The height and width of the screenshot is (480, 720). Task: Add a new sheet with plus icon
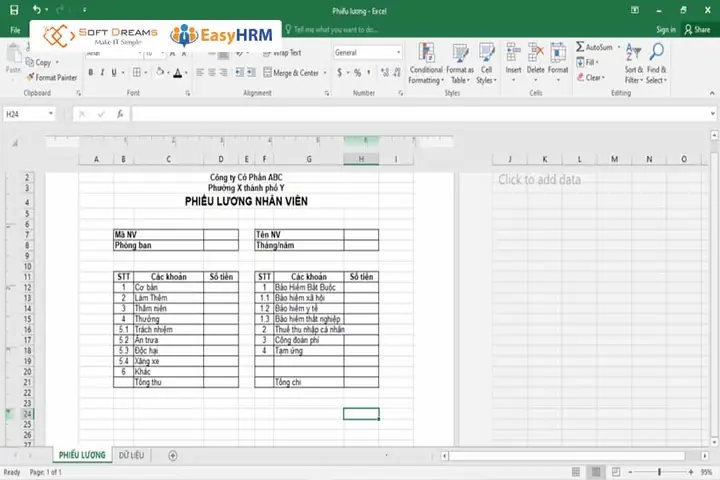point(173,455)
